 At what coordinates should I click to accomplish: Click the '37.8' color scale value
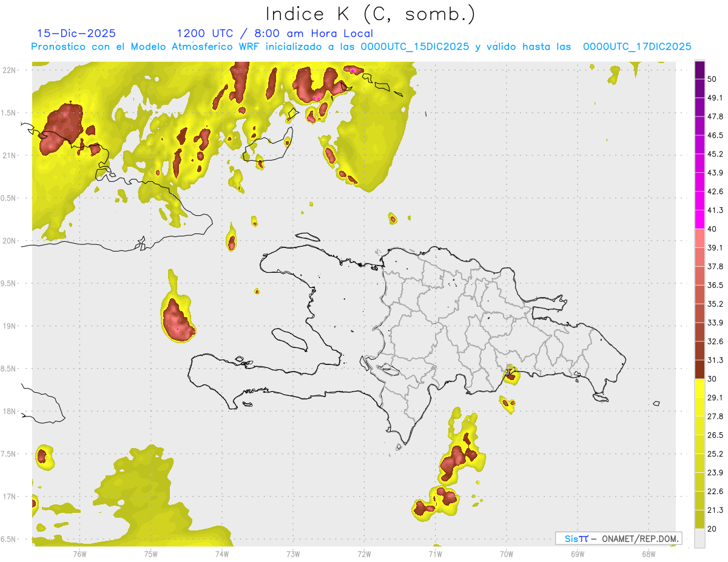click(715, 266)
